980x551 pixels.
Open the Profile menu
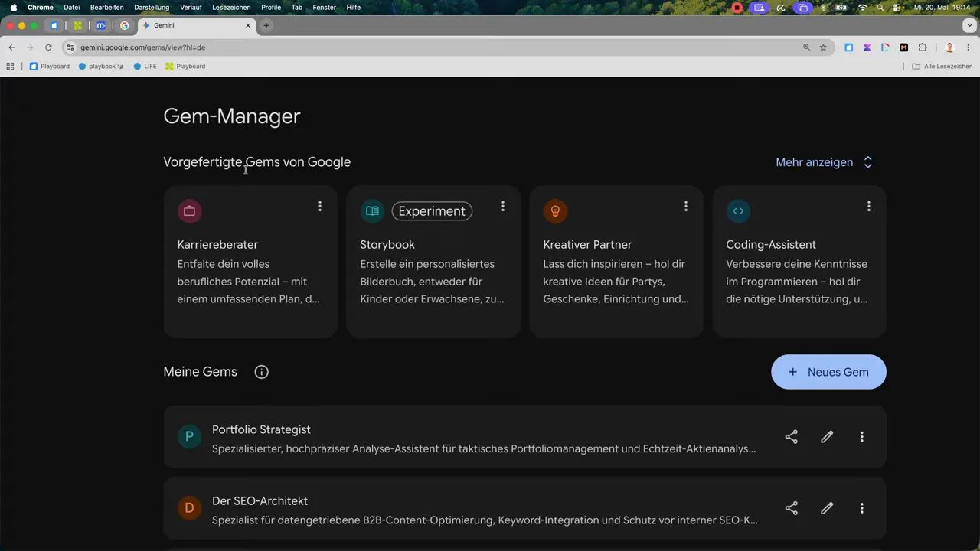pos(271,7)
